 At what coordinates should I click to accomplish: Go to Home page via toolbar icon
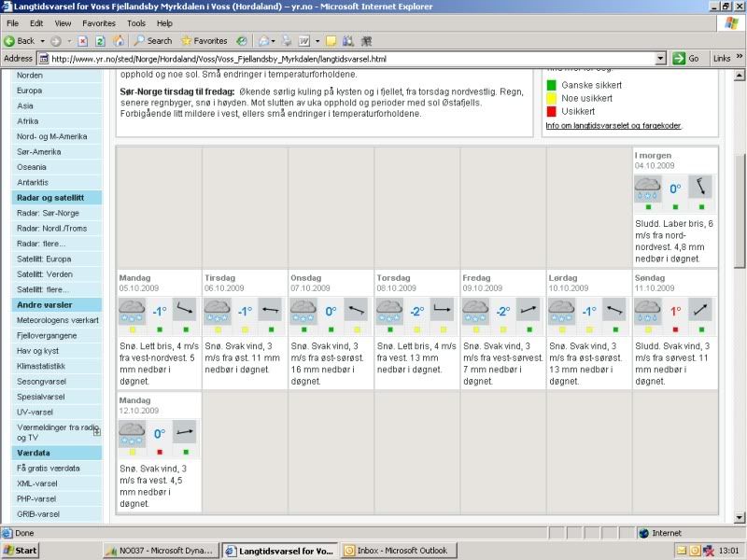(119, 41)
